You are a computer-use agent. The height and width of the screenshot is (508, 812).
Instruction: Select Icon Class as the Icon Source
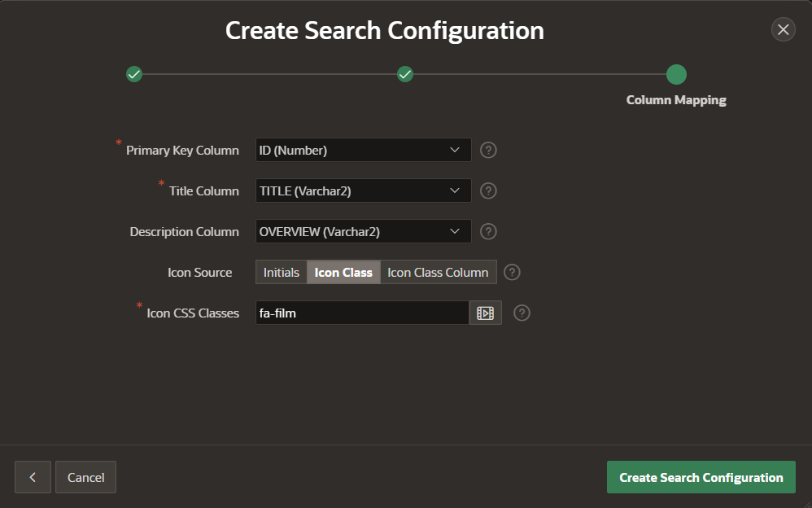click(343, 272)
